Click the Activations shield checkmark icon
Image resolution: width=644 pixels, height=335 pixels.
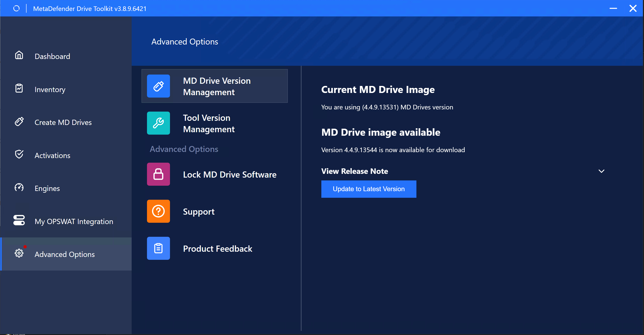[19, 154]
